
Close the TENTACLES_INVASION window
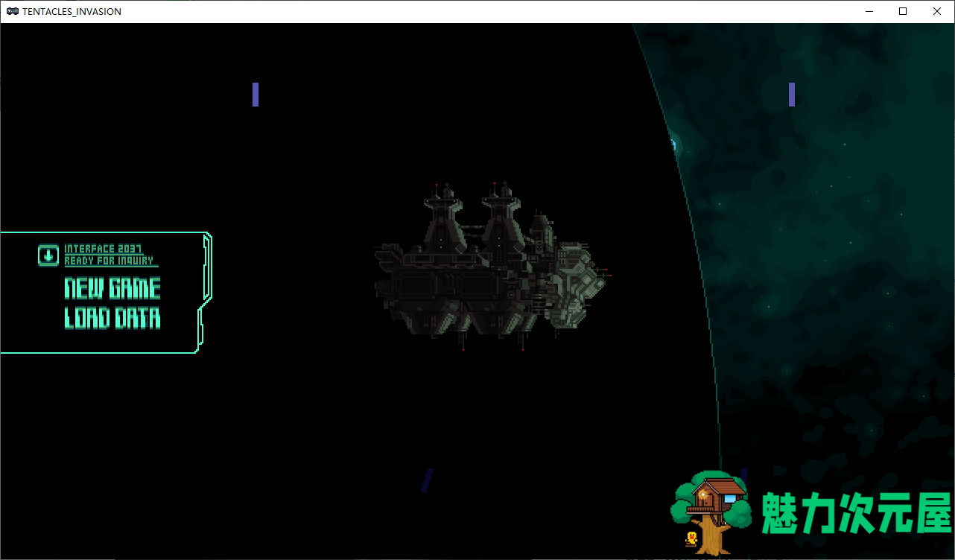(937, 11)
